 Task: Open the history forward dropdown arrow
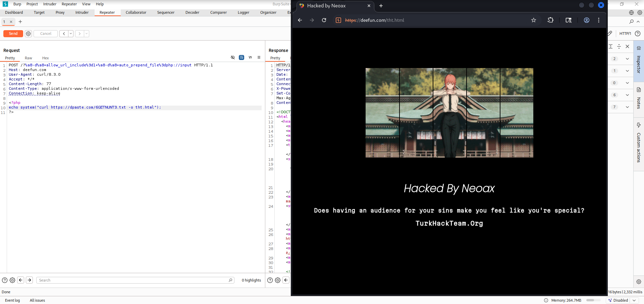click(x=87, y=34)
